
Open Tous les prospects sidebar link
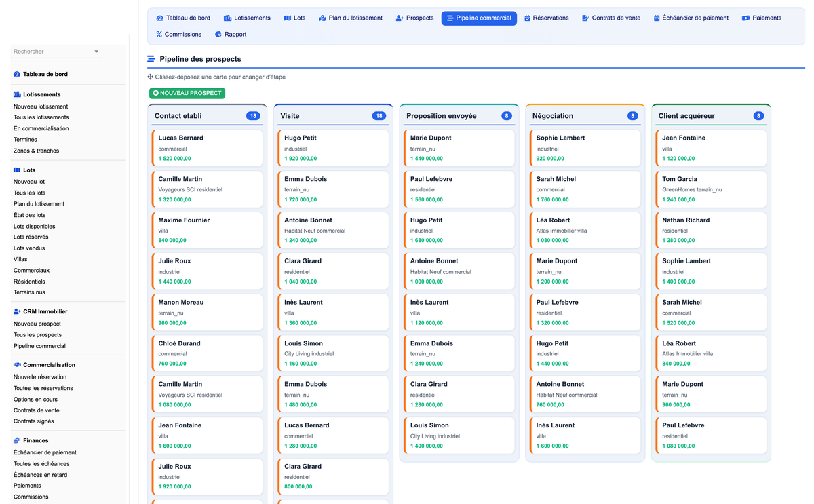(38, 335)
